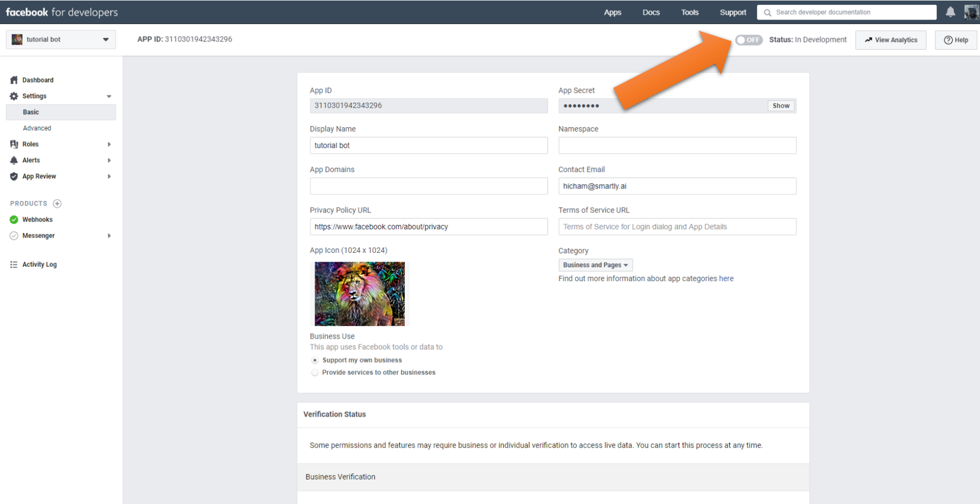This screenshot has width=980, height=504.
Task: Expand the Messenger submenu arrow
Action: click(109, 236)
